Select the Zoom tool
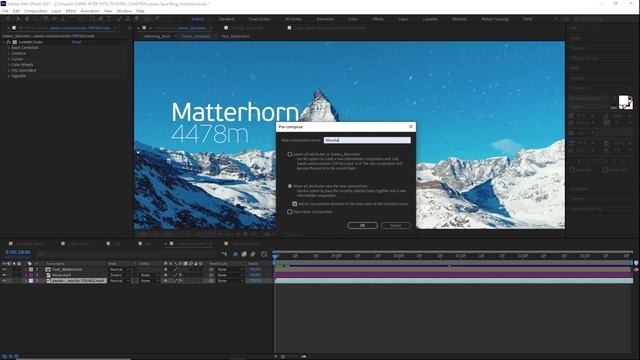This screenshot has width=640, height=360. [x=36, y=19]
